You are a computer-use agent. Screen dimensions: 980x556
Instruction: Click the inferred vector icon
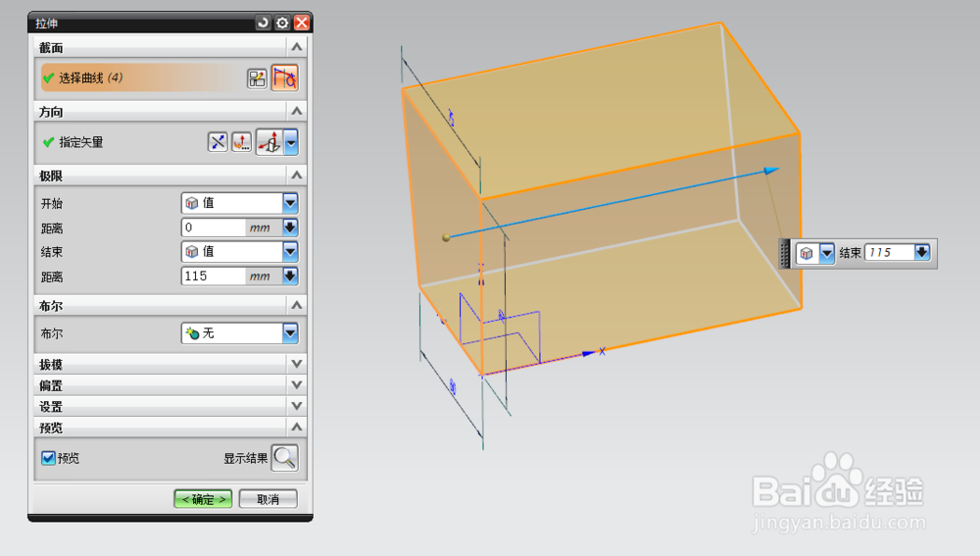coord(270,142)
